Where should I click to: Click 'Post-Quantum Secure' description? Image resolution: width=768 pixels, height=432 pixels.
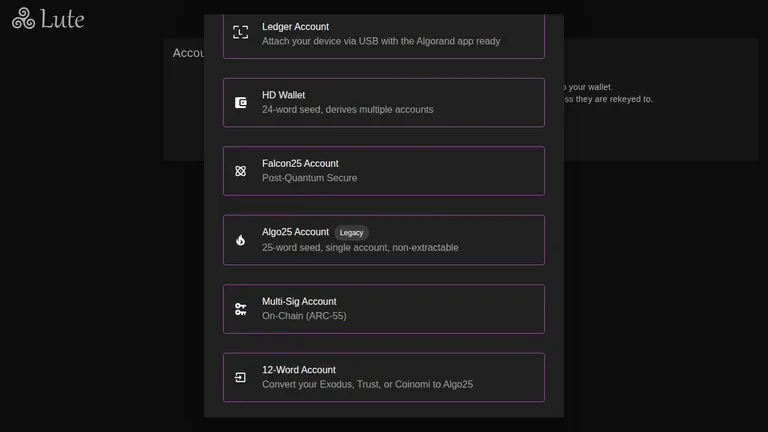(310, 178)
